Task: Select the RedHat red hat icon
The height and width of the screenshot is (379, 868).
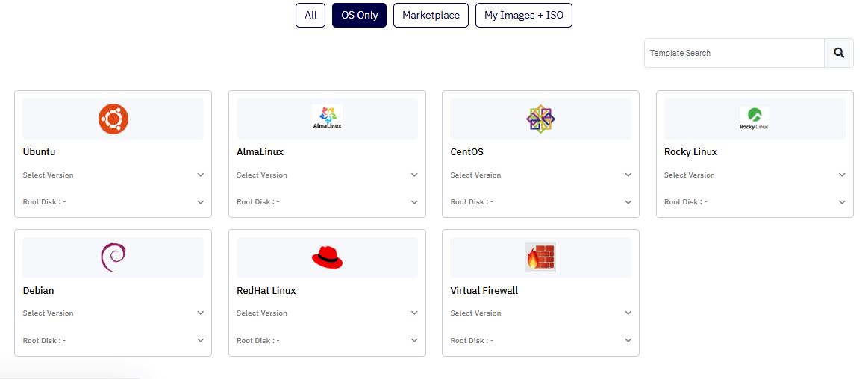Action: 327,258
